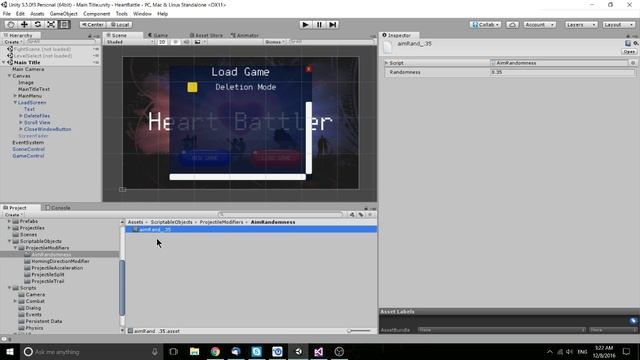Screen dimensions: 640x360
Task: Select the Rect Transform tool
Action: pyautogui.click(x=64, y=24)
